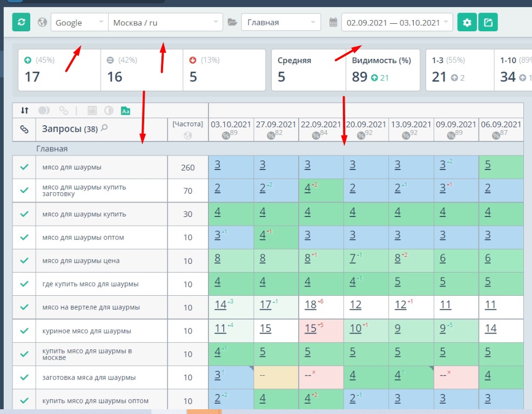
Task: Click the 22.09.2021 date column header
Action: (x=321, y=129)
